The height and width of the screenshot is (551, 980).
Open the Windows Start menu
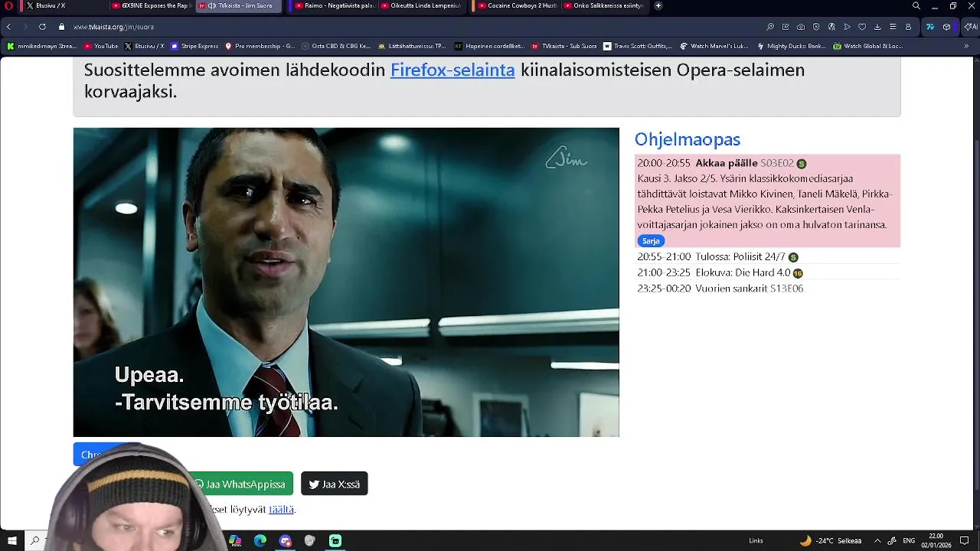pos(12,540)
